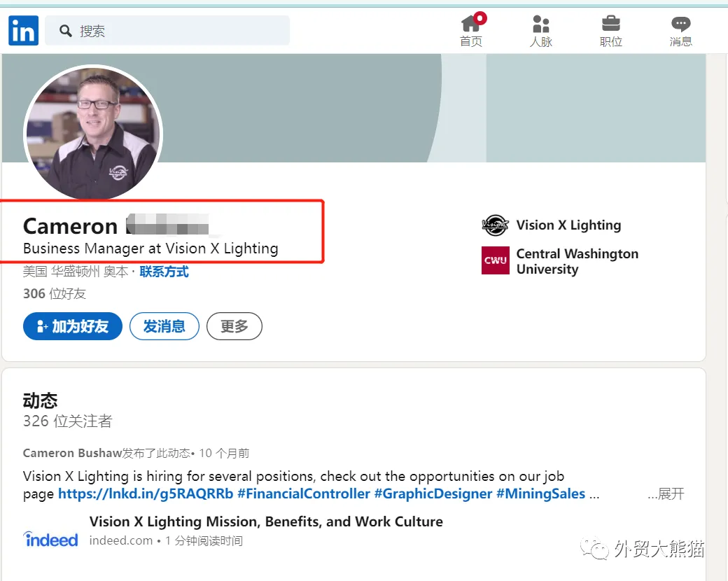
Task: Click the search magnifier icon
Action: coord(66,31)
